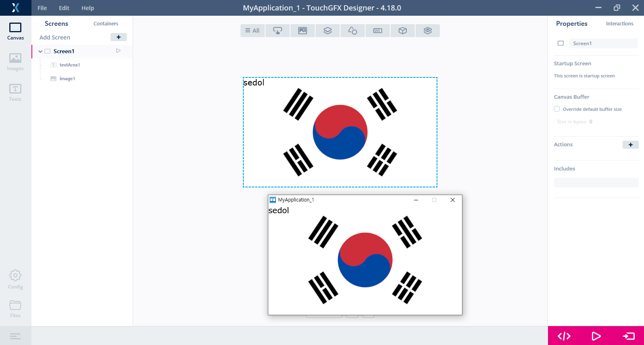Open the Canvas view in sidebar
Image resolution: width=644 pixels, height=345 pixels.
[15, 31]
